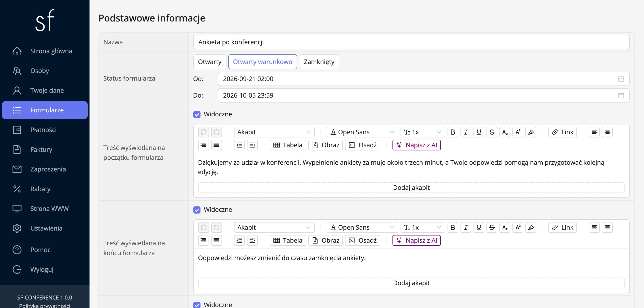The image size is (644, 308).
Task: Open calendar picker for the Do date
Action: [x=621, y=95]
